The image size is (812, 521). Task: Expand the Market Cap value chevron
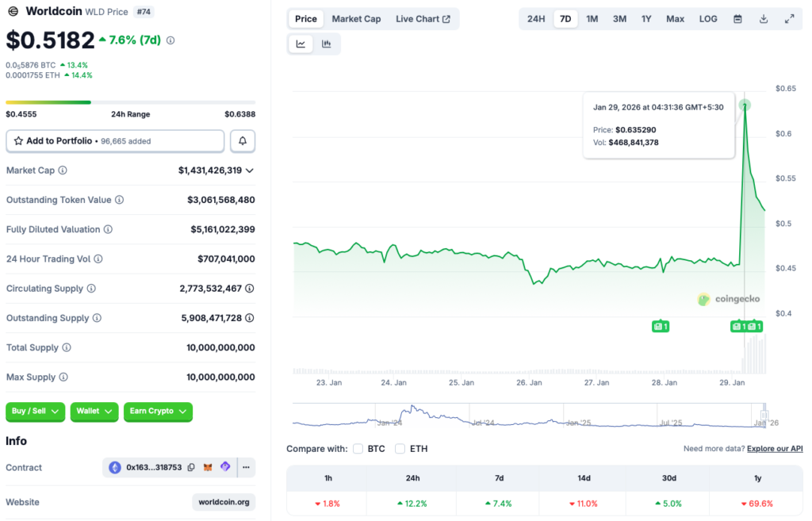tap(250, 170)
